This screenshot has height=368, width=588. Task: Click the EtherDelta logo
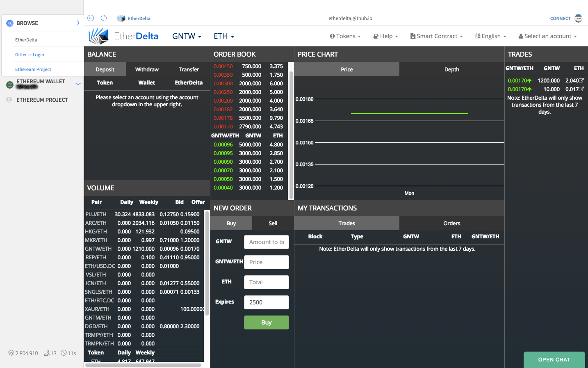pyautogui.click(x=123, y=36)
